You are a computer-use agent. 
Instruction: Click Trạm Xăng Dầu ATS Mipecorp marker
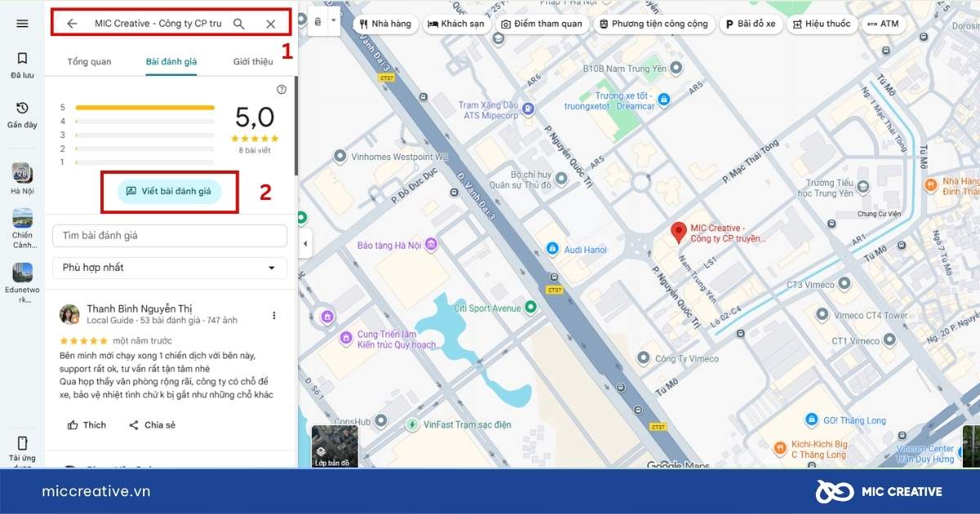(x=528, y=107)
